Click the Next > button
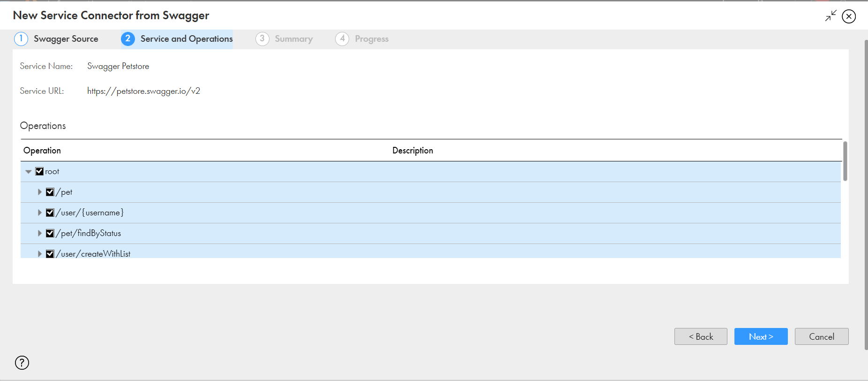 pyautogui.click(x=761, y=336)
